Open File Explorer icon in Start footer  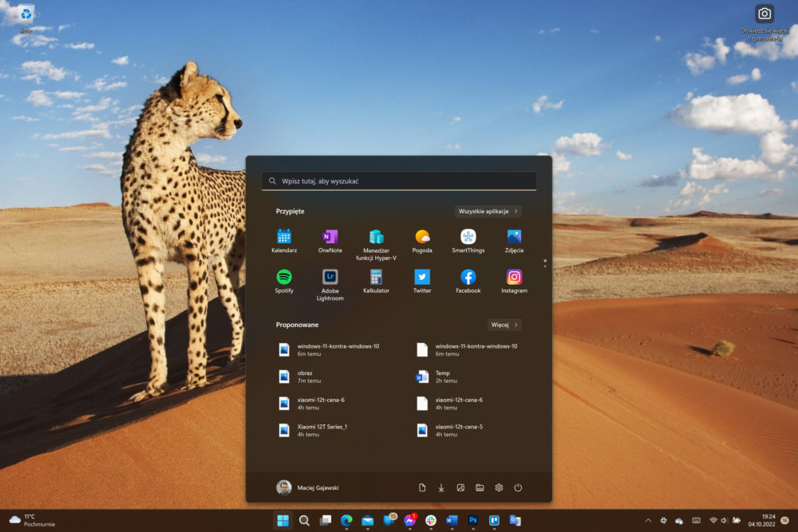[480, 487]
